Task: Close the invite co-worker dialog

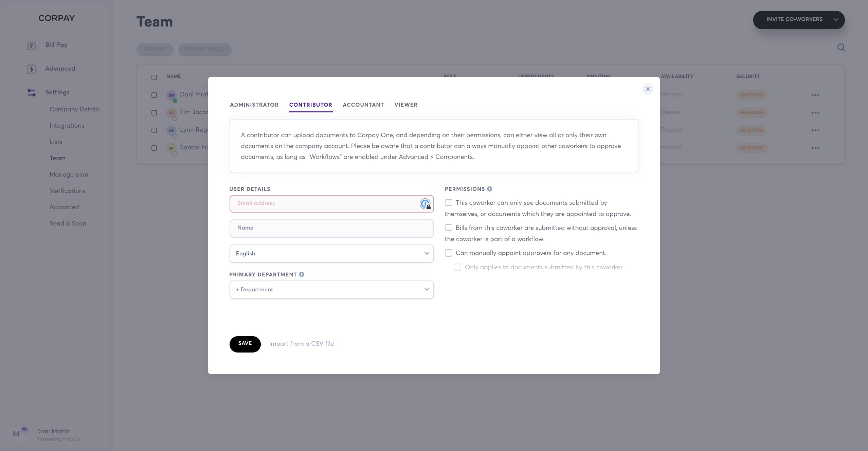Action: tap(648, 89)
